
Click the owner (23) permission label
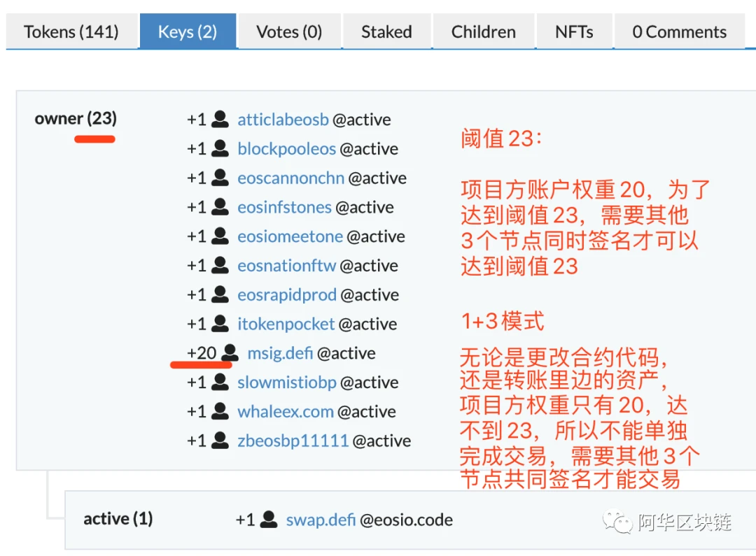click(x=76, y=118)
